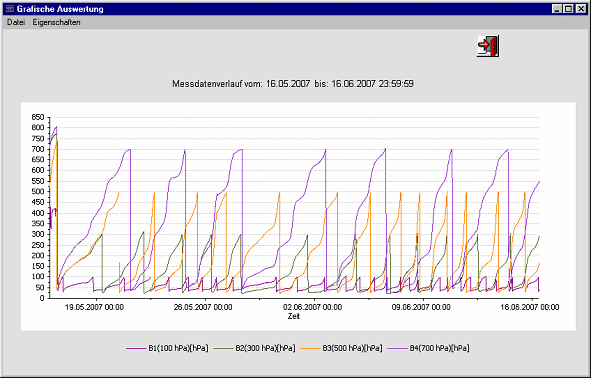Click the 02.06.2007 00:00 axis label
This screenshot has width=591, height=378.
[312, 307]
